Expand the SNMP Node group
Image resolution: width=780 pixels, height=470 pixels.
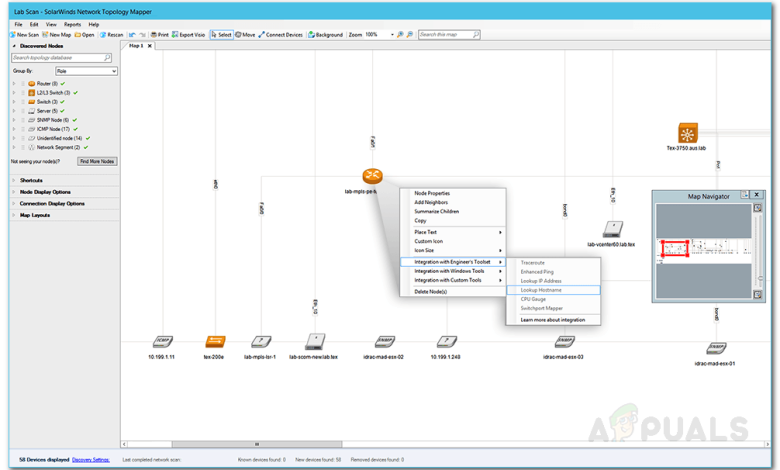(14, 120)
